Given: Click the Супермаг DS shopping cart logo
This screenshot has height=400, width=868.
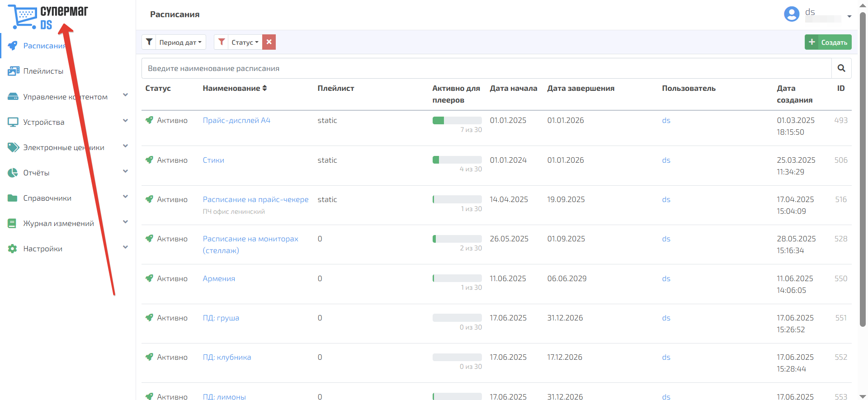Looking at the screenshot, I should coord(48,17).
